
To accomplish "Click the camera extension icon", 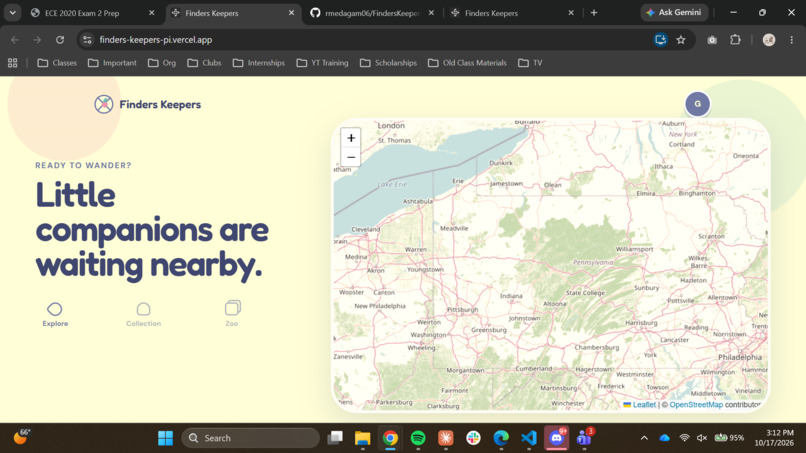I will [712, 40].
